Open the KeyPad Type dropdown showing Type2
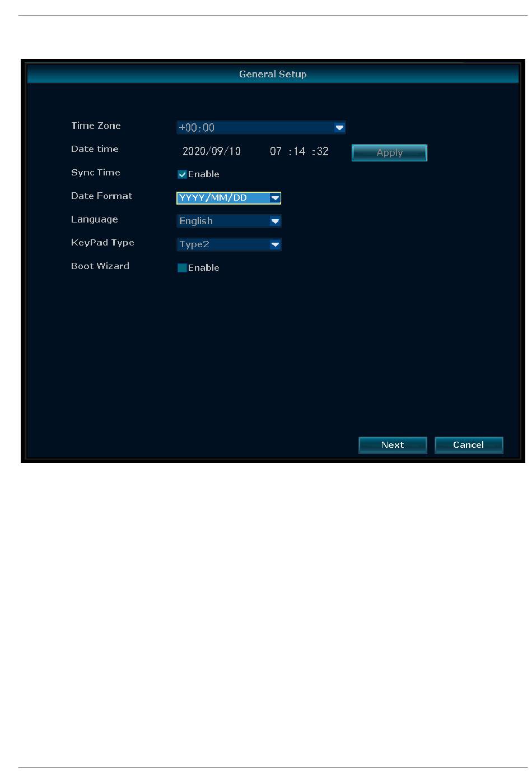Screen dimensions: 532x783 pos(228,244)
